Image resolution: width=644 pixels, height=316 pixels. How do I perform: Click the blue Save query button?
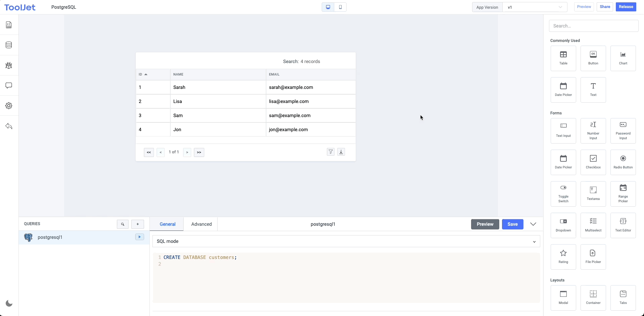click(x=512, y=224)
